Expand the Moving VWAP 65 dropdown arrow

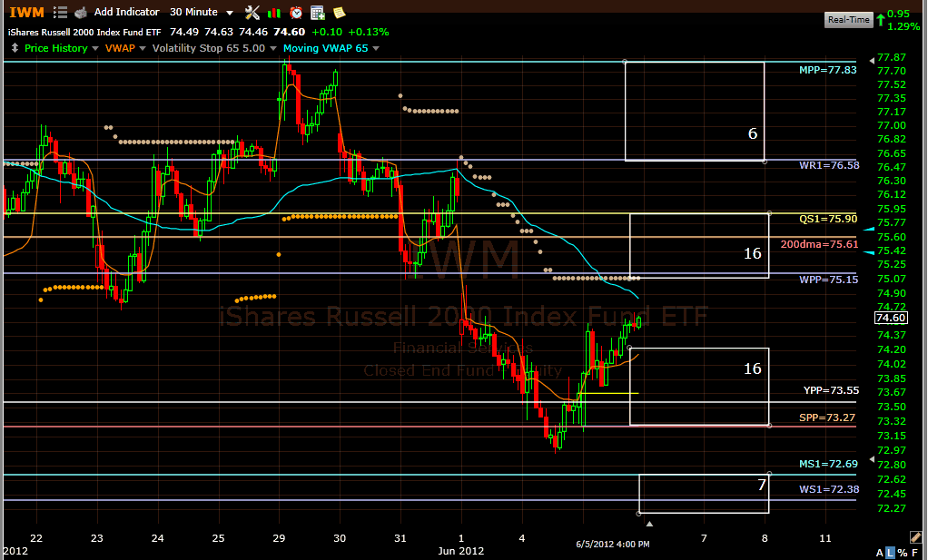(376, 48)
